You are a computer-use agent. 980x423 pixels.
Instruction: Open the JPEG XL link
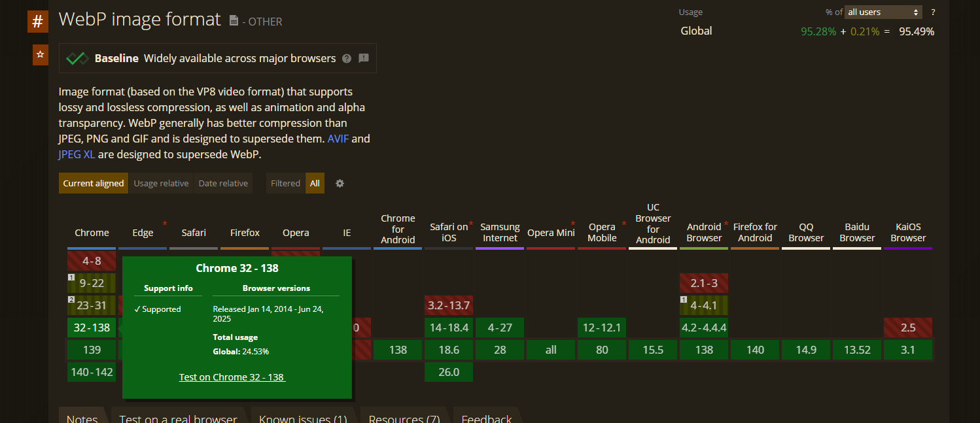pyautogui.click(x=76, y=154)
